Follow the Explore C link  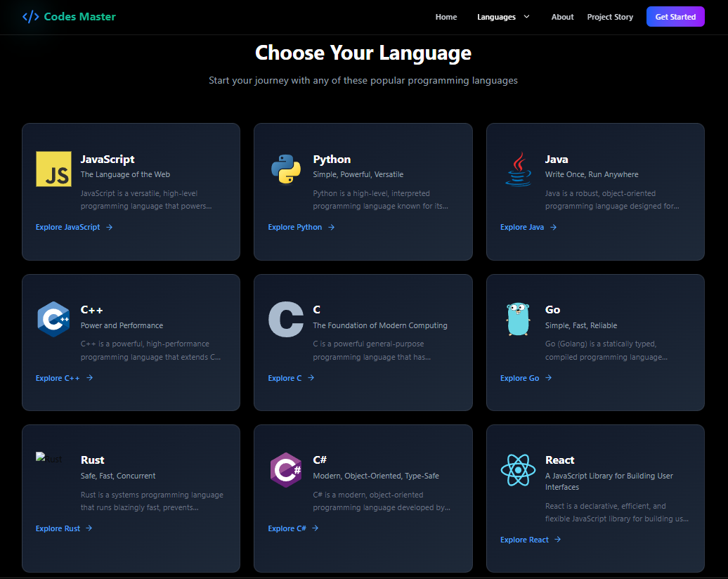point(285,378)
